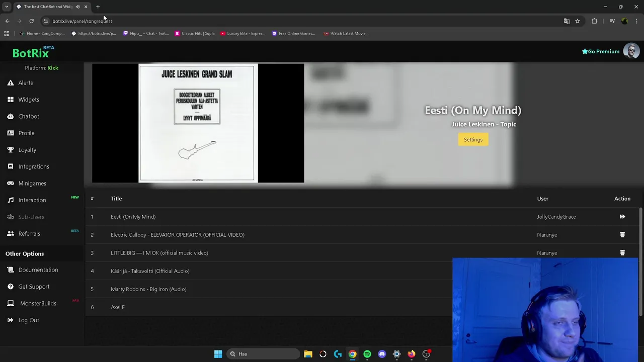Screen dimensions: 644x362
Task: Click the taskbar search box Hae
Action: click(x=263, y=354)
